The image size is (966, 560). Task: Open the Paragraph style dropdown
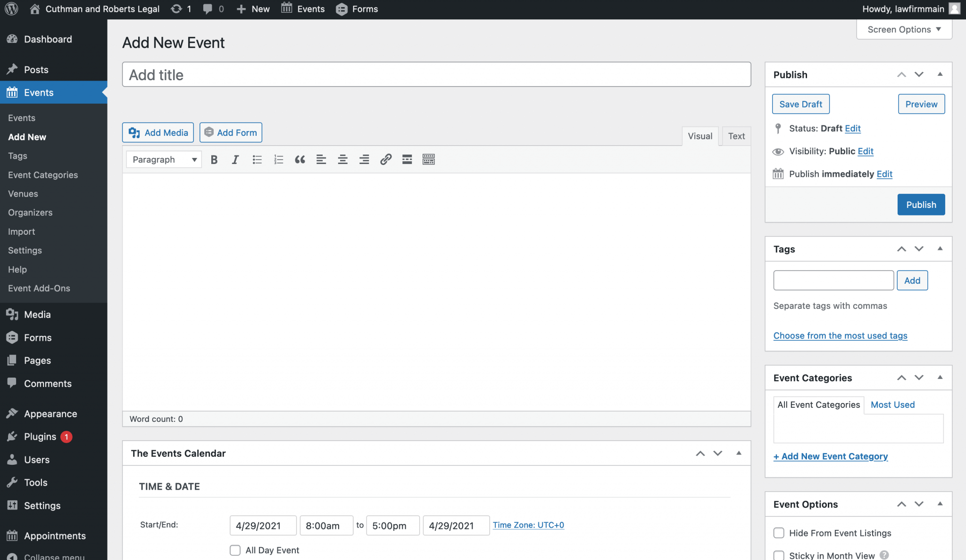pyautogui.click(x=163, y=159)
